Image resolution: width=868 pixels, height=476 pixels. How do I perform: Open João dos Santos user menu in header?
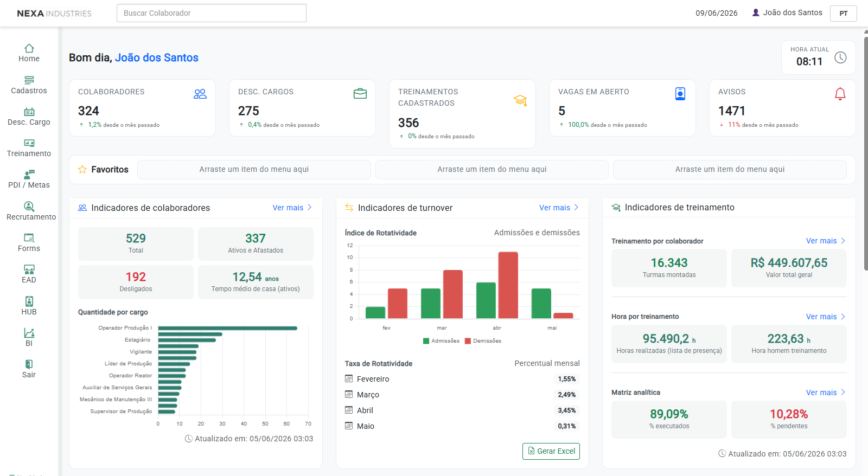tap(787, 12)
